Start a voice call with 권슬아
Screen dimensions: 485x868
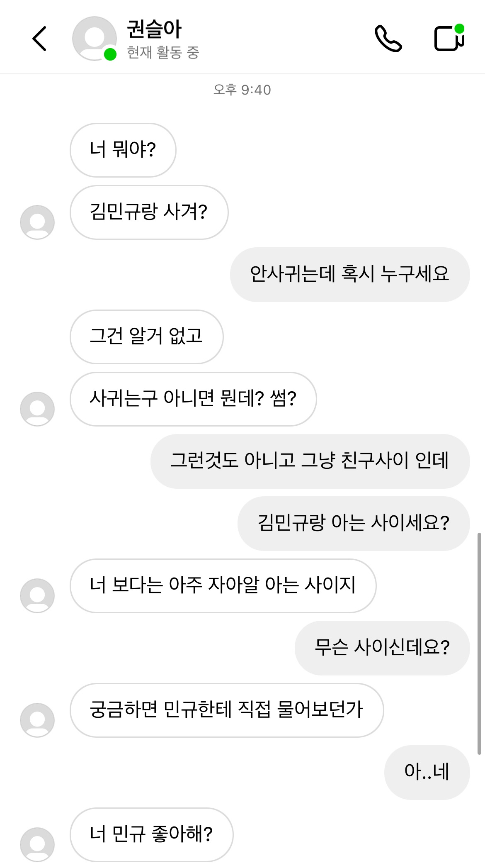point(388,39)
